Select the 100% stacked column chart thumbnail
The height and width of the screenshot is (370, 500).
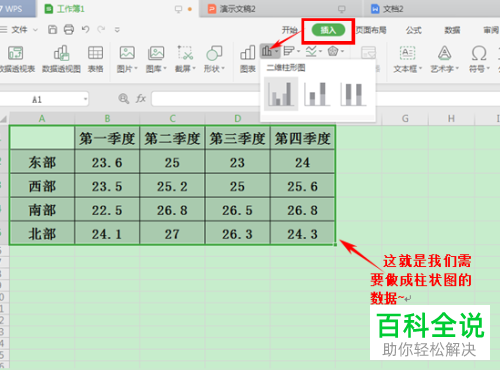click(x=353, y=94)
